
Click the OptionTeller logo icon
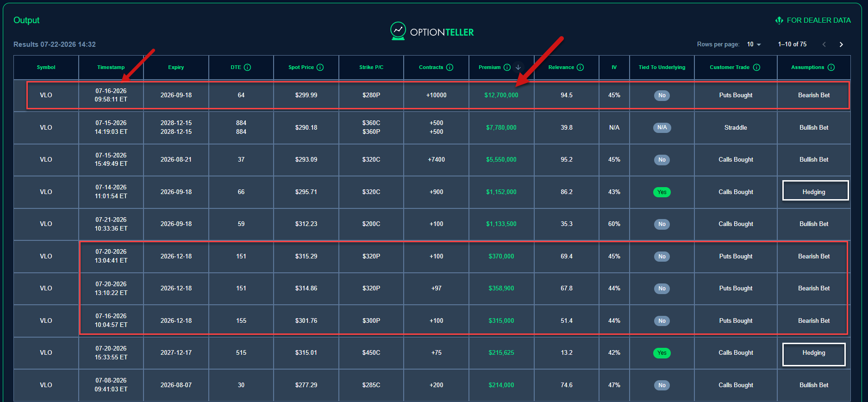(x=398, y=31)
